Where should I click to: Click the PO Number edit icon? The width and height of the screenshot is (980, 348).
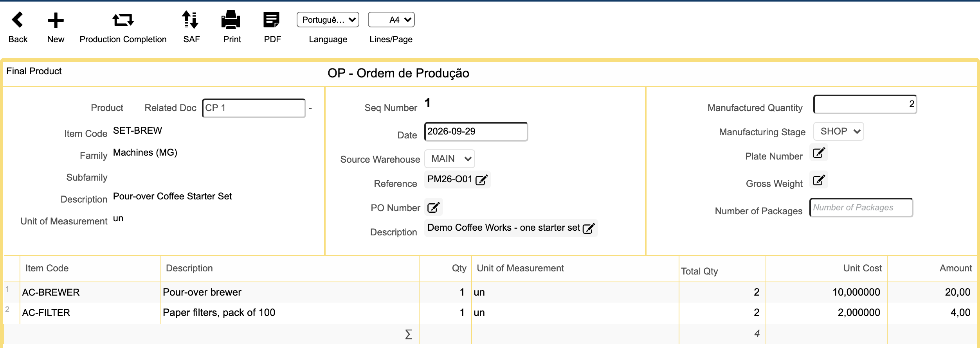point(434,207)
